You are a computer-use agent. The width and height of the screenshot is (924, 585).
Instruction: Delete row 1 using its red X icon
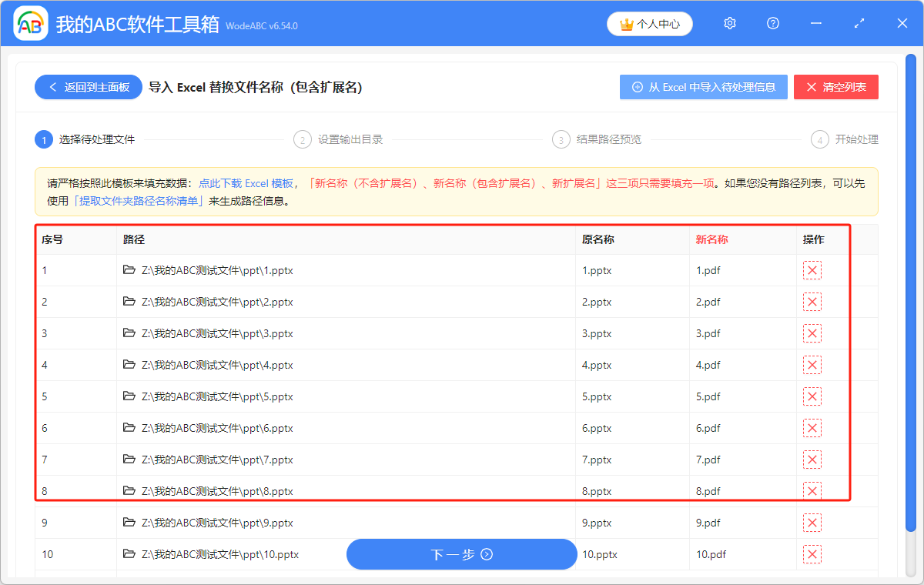(812, 270)
